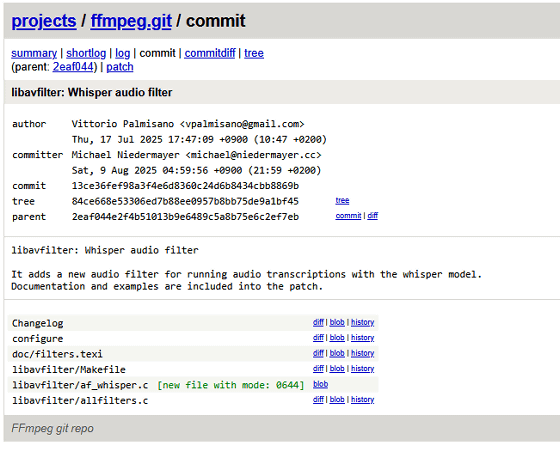Click the Changelog file name
The width and height of the screenshot is (560, 452).
tap(38, 323)
